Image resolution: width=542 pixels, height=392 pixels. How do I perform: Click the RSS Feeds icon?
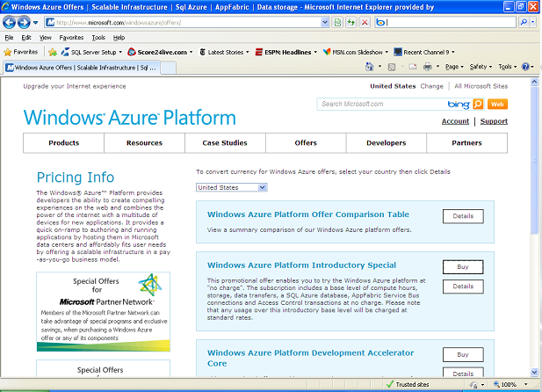(392, 67)
